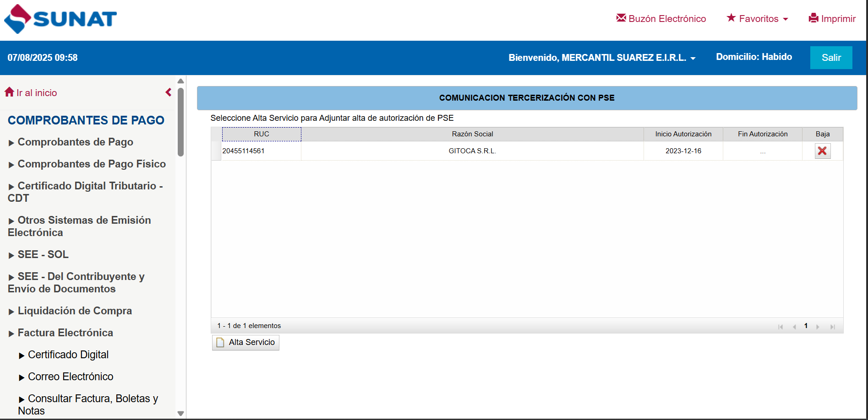Select the GITOCA S.R.L. cell
Image resolution: width=868 pixels, height=420 pixels.
point(472,151)
